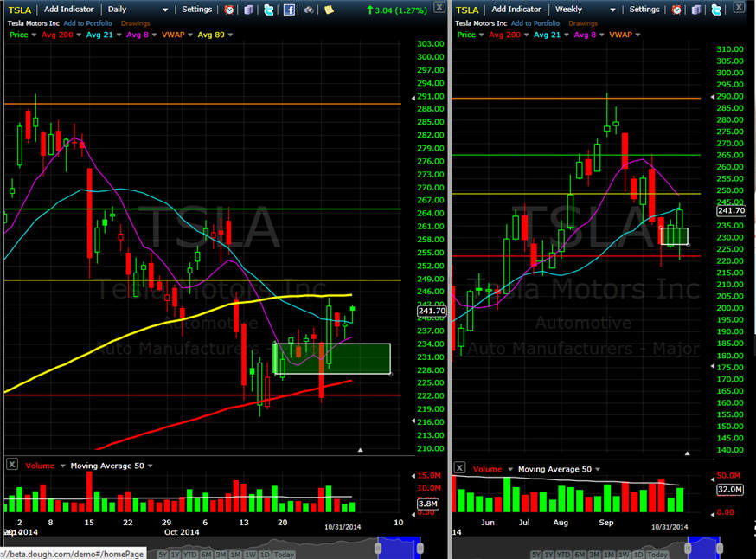756x559 pixels.
Task: Click the alarm clock icon in Weekly chart
Action: [x=676, y=10]
